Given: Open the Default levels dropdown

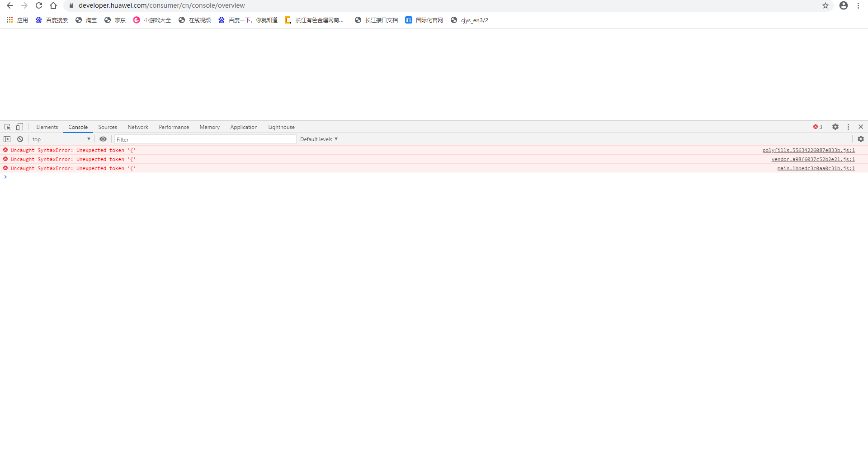Looking at the screenshot, I should [x=319, y=139].
